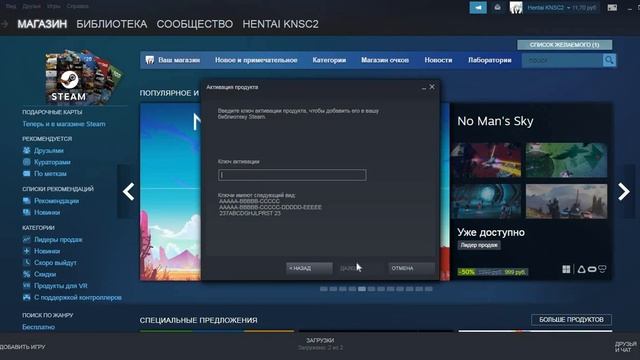The height and width of the screenshot is (360, 640).
Task: Select the first carousel page dot
Action: click(324, 289)
